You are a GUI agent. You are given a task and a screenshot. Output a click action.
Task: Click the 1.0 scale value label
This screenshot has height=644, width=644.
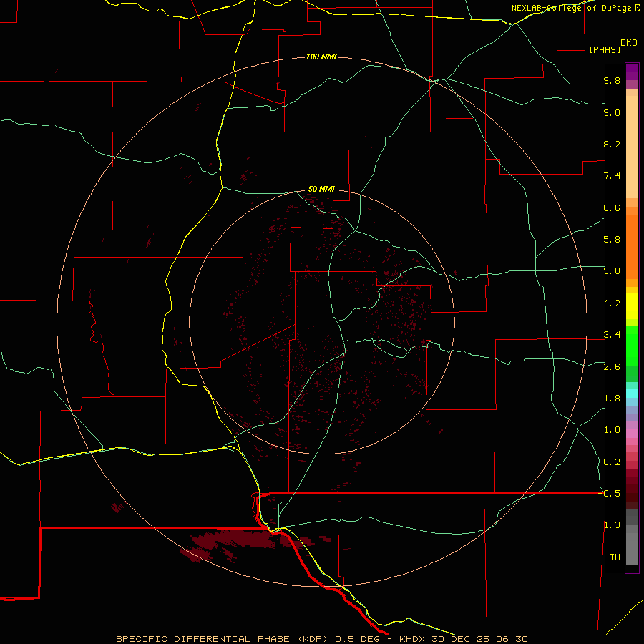click(x=612, y=430)
